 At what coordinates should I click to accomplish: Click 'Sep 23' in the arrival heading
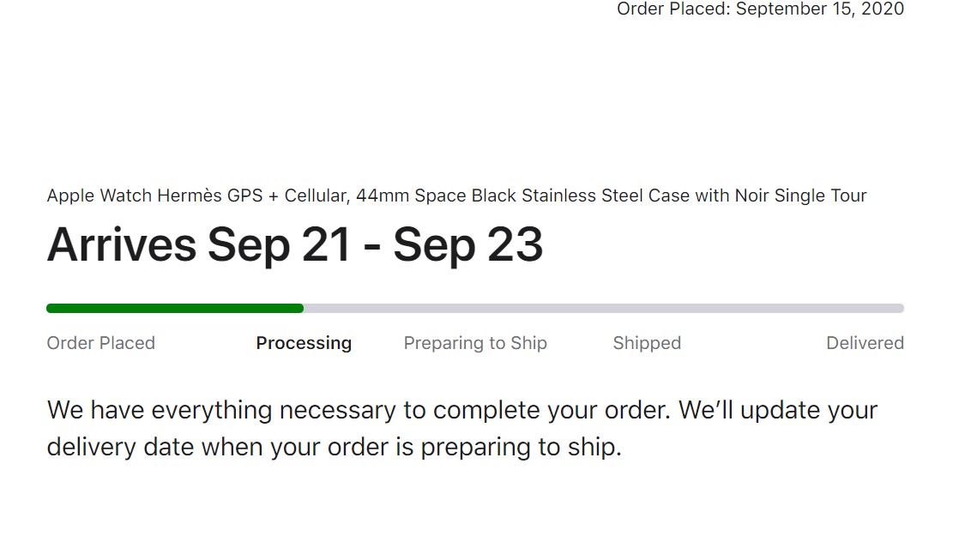point(468,245)
